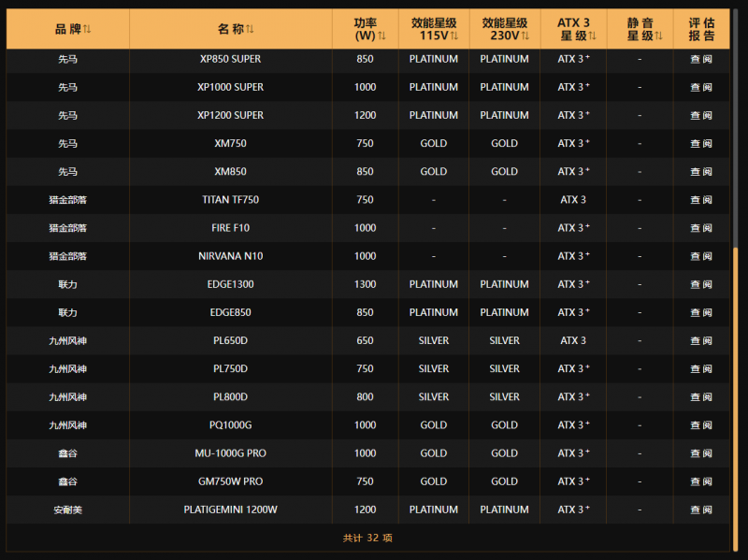Click the NIRVANA N10 name cell
The image size is (748, 560).
230,256
